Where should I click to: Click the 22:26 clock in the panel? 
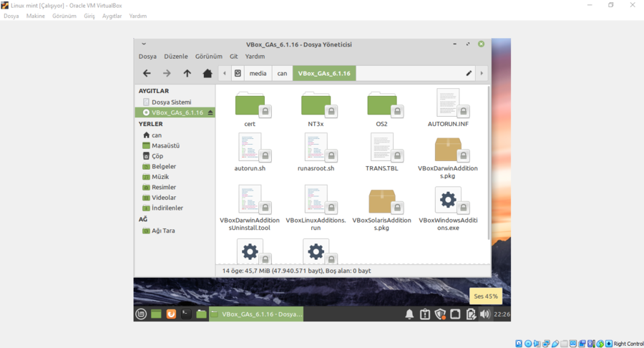502,314
